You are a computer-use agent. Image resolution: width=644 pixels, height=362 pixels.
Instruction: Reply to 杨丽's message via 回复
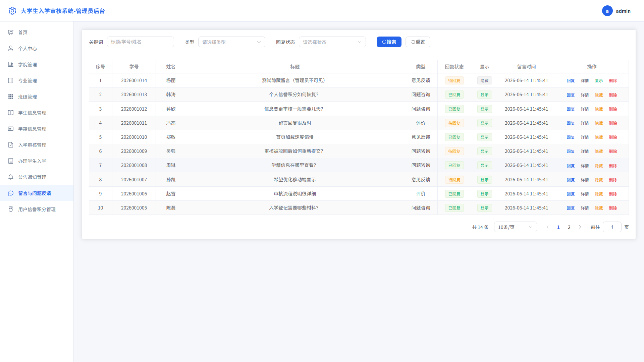point(571,81)
